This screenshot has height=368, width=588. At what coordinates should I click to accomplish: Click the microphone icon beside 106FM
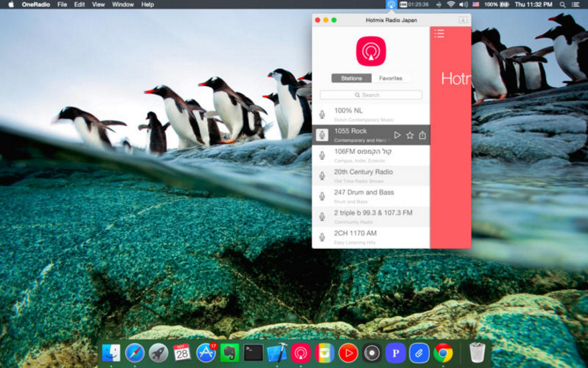click(322, 155)
